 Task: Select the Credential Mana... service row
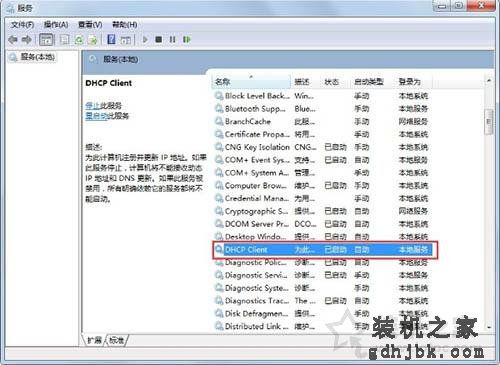323,198
